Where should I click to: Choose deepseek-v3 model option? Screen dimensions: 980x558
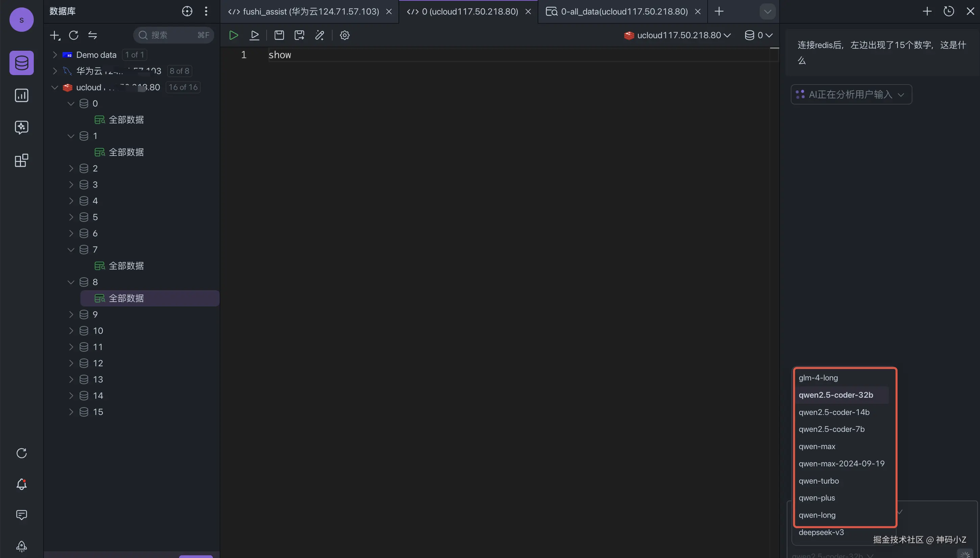821,532
